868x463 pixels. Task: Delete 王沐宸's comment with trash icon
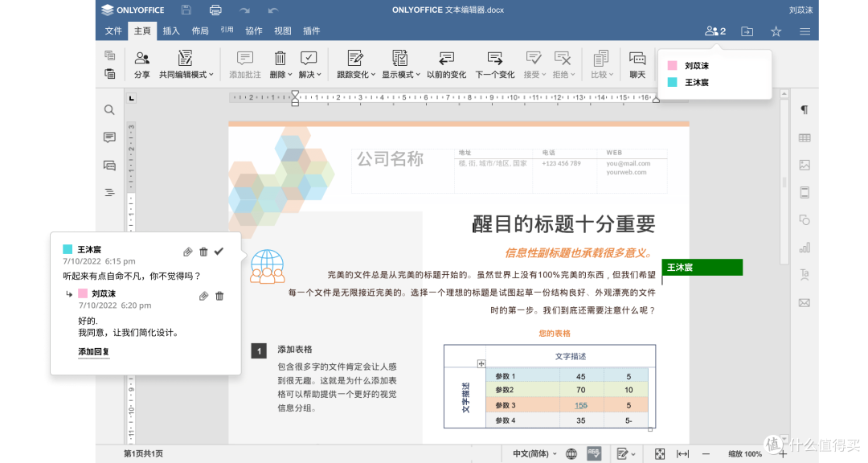(203, 252)
